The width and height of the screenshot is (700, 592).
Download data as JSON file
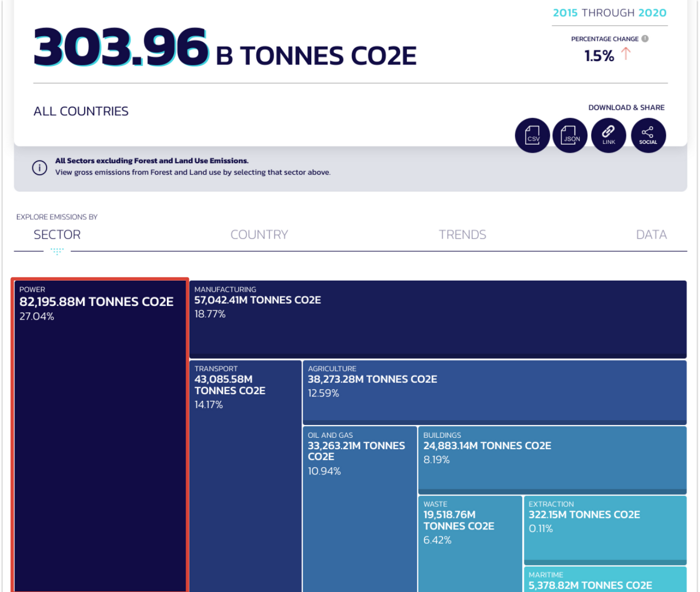[x=570, y=135]
